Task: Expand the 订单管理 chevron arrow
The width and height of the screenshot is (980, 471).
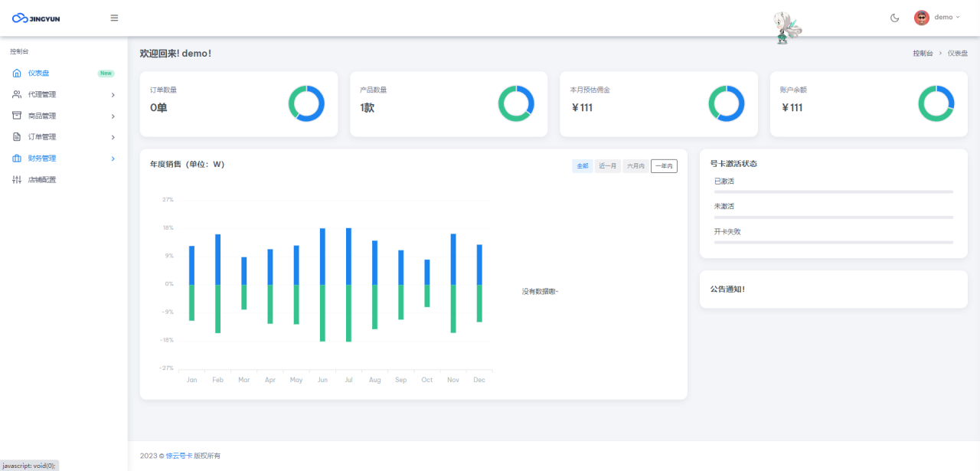Action: pos(113,137)
